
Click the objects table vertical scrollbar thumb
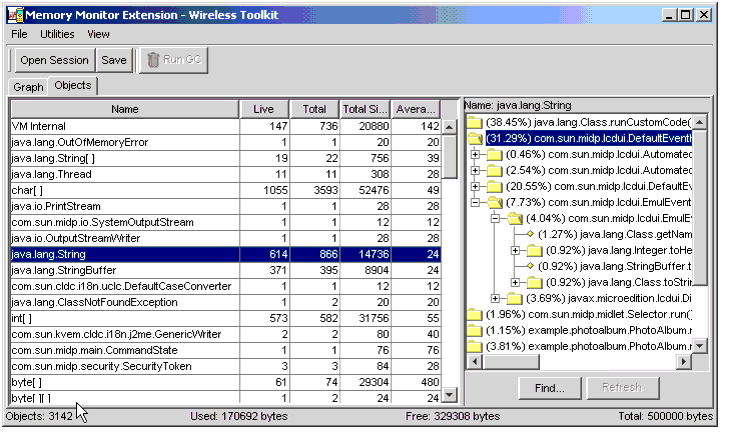[449, 157]
